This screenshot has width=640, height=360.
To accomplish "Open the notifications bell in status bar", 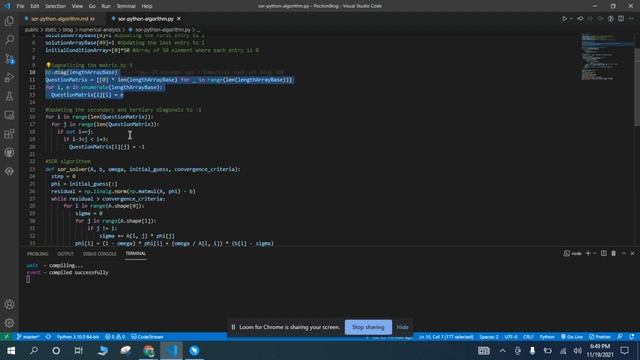I will [631, 337].
